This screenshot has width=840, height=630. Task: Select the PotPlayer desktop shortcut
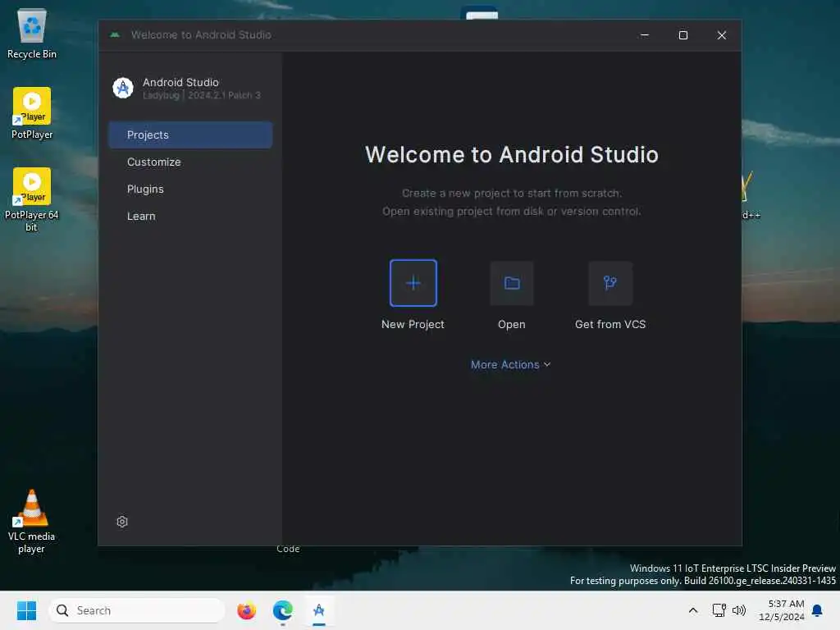pos(32,113)
